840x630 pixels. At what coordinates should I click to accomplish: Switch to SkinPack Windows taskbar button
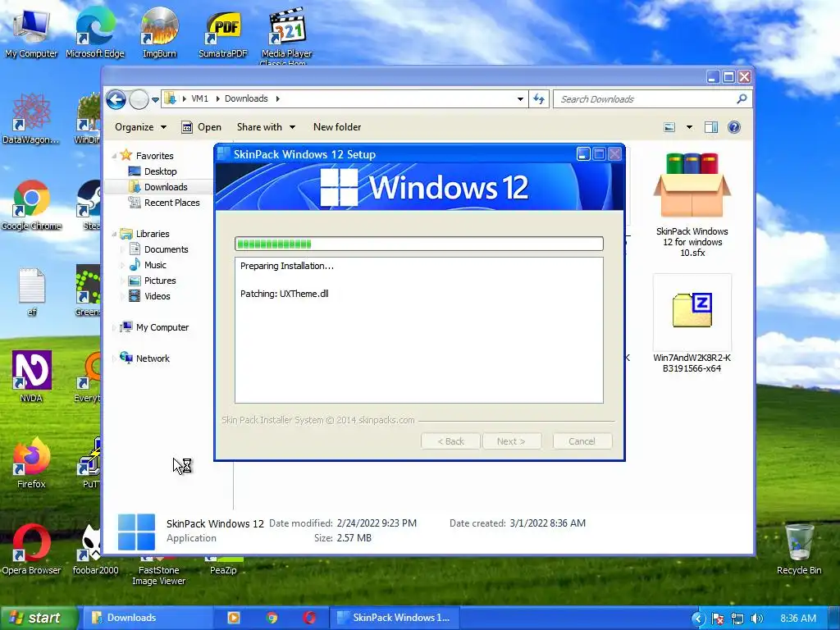[395, 618]
